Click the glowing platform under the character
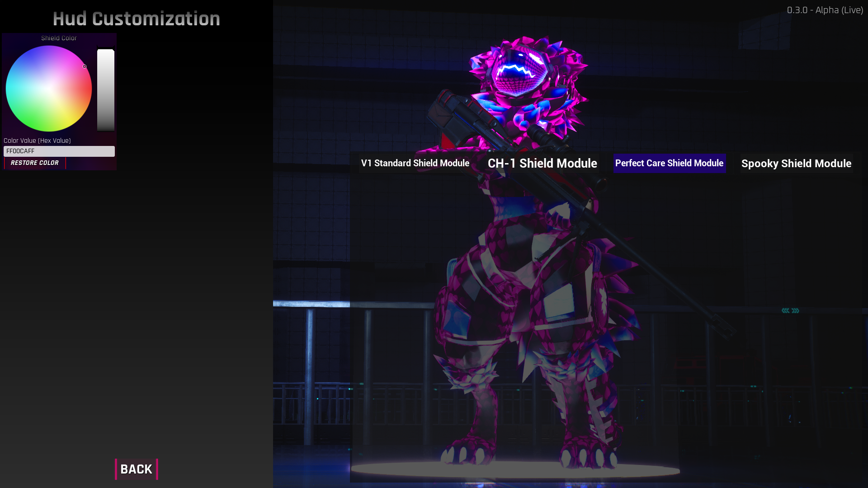This screenshot has width=868, height=488. coord(515,470)
